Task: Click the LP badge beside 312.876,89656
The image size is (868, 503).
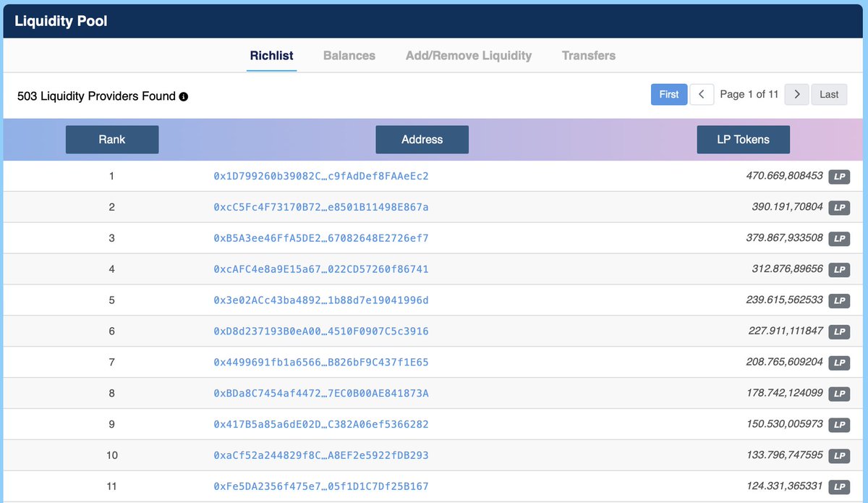Action: (x=839, y=269)
